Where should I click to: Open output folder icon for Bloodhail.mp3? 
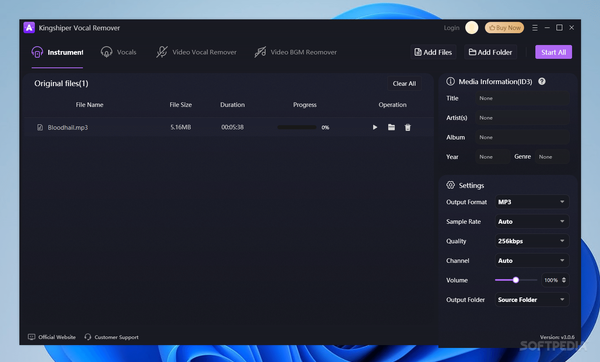[x=391, y=127]
